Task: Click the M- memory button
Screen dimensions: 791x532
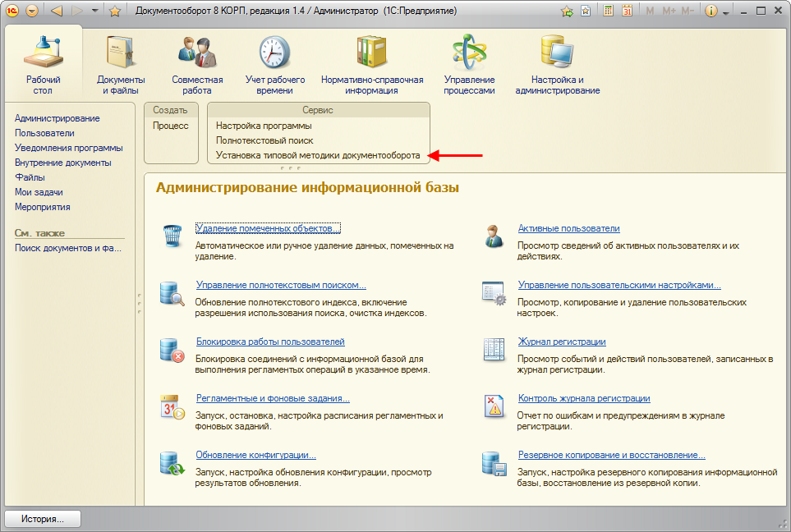Action: click(x=688, y=11)
